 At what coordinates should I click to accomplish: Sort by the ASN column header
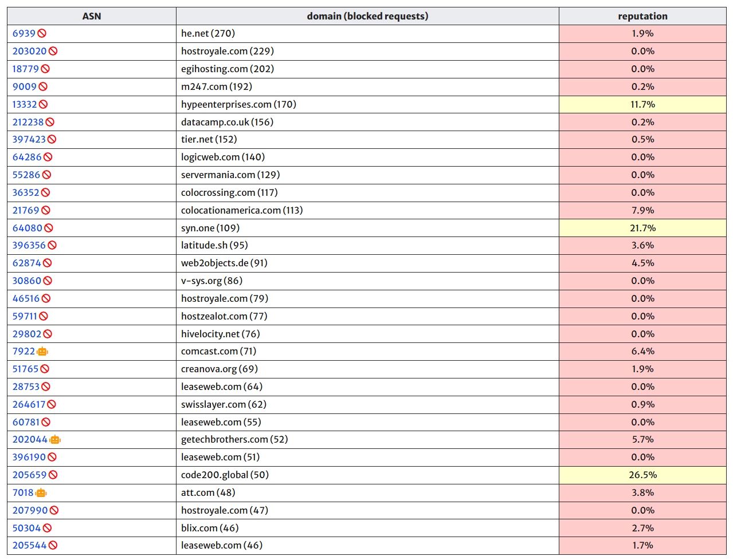[92, 16]
